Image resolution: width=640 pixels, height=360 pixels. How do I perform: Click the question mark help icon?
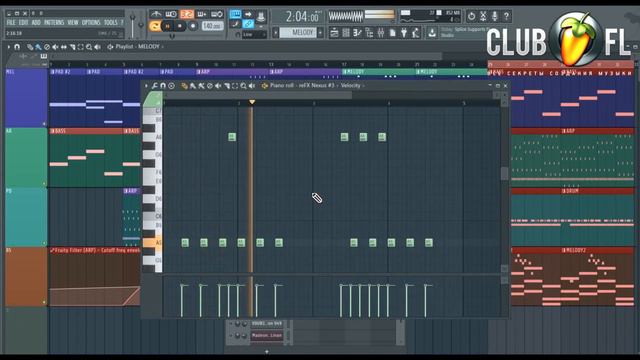pos(506,16)
